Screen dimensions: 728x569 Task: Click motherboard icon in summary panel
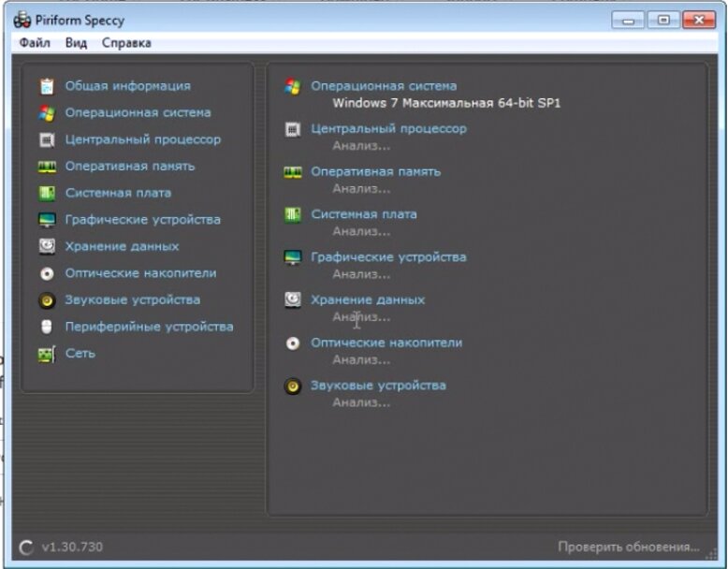point(293,215)
